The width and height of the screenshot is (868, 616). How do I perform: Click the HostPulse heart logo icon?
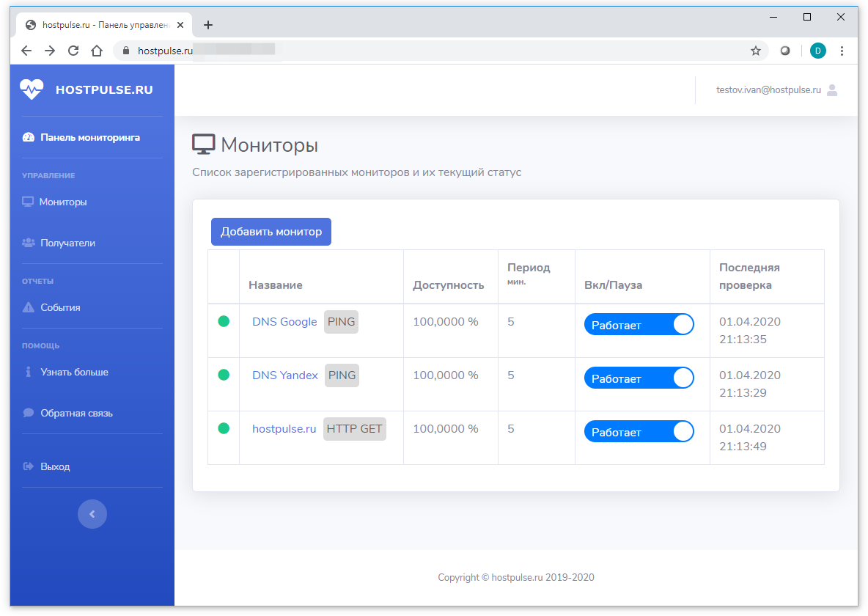tap(32, 89)
